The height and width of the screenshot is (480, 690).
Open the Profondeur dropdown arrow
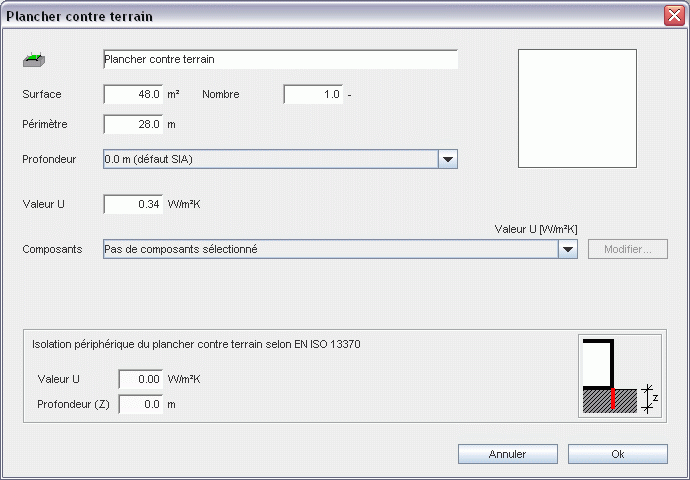[x=448, y=159]
